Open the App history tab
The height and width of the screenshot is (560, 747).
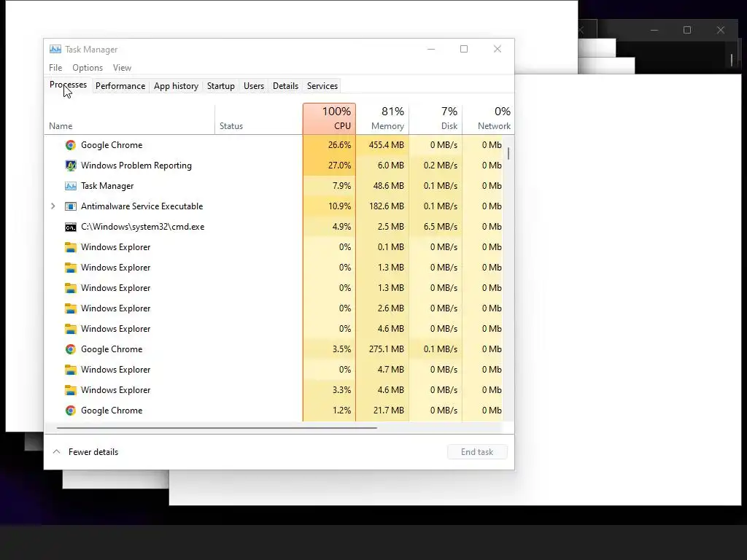176,86
